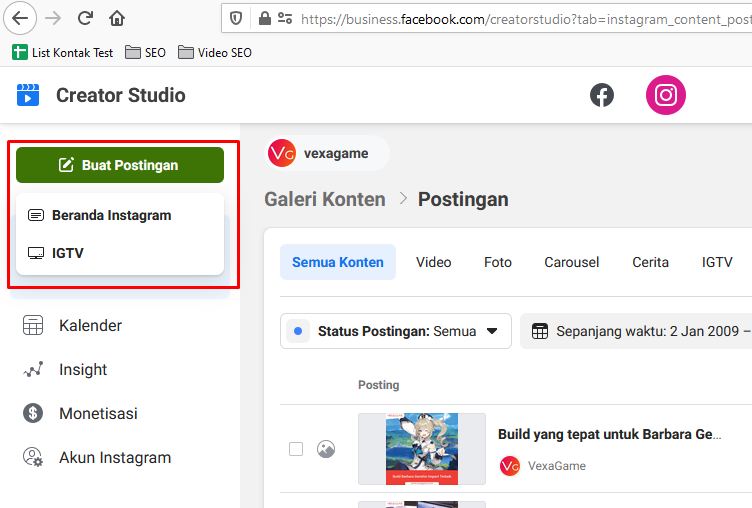Open Monetisasi in the sidebar
752x508 pixels.
pos(98,413)
